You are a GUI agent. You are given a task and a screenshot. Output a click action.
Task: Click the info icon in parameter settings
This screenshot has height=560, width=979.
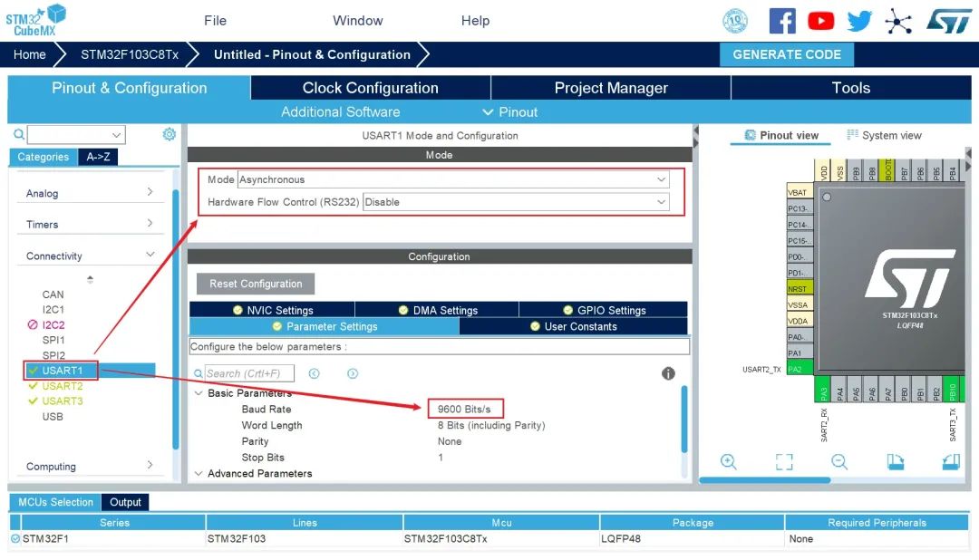[x=668, y=373]
